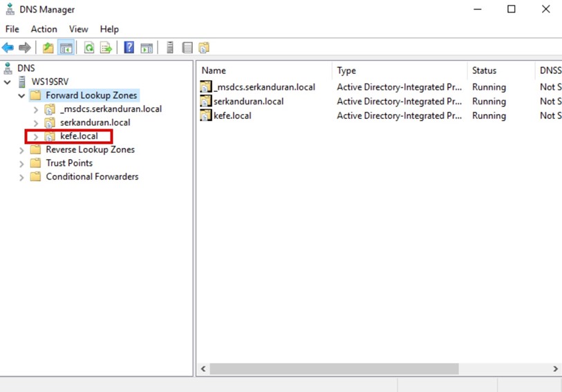This screenshot has width=562, height=392.
Task: Click the Forward arrow in toolbar
Action: tap(24, 47)
